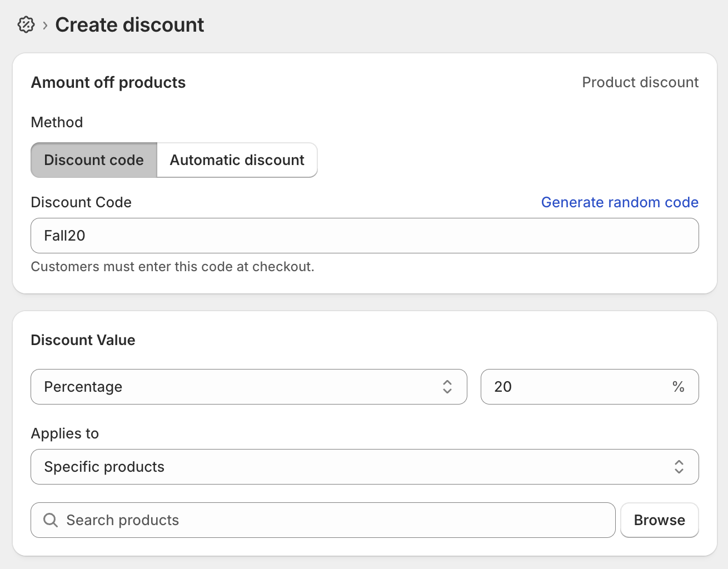
Task: Click the Search products field
Action: (x=323, y=520)
